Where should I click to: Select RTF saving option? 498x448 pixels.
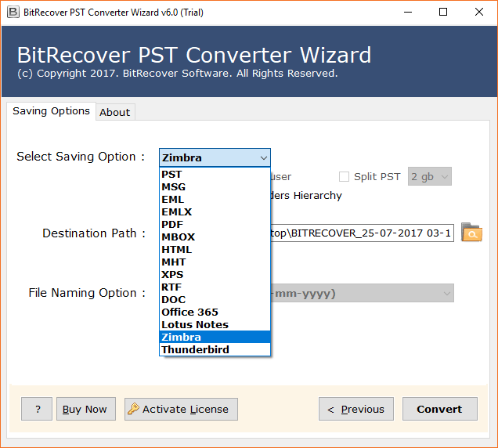point(215,287)
